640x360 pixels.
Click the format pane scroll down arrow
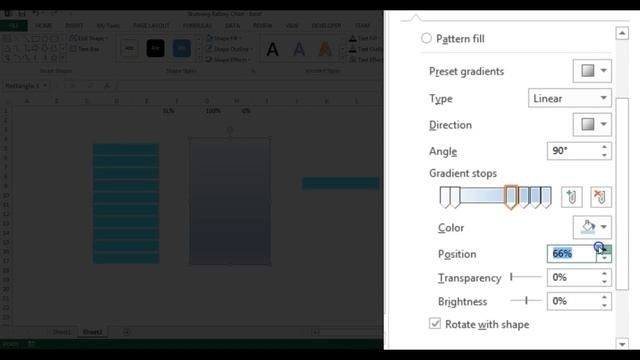(622, 344)
